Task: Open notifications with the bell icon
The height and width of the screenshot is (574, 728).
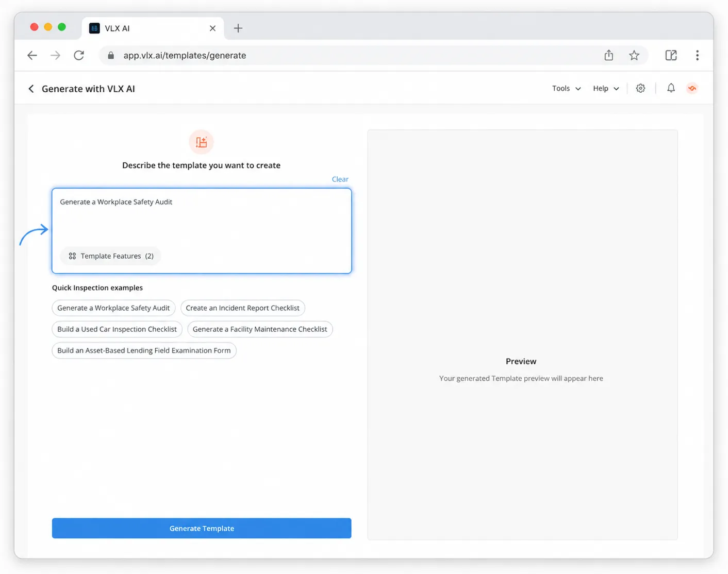Action: 671,88
